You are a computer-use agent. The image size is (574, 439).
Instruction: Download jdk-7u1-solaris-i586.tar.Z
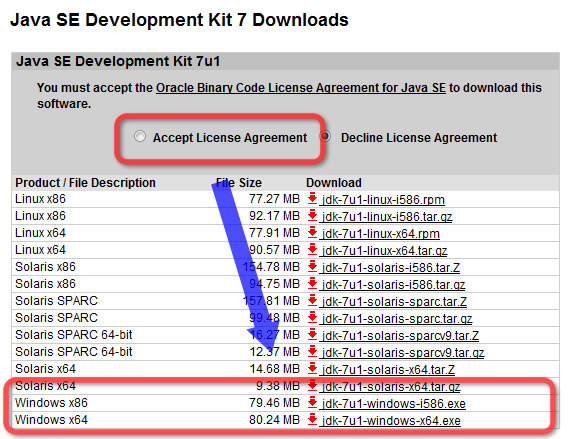coord(391,268)
